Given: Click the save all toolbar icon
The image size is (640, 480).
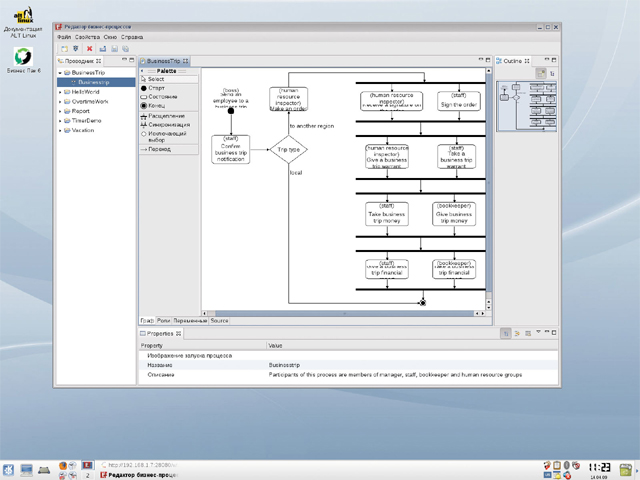Looking at the screenshot, I should 125,49.
